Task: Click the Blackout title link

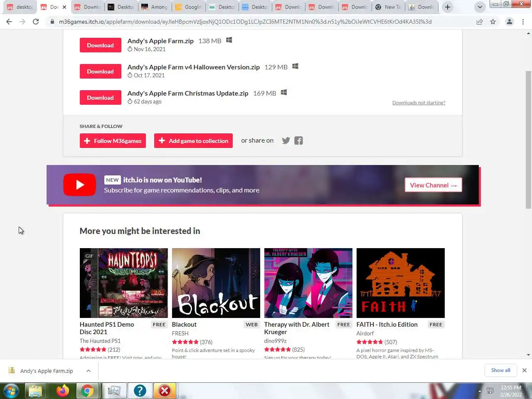Action: click(184, 325)
